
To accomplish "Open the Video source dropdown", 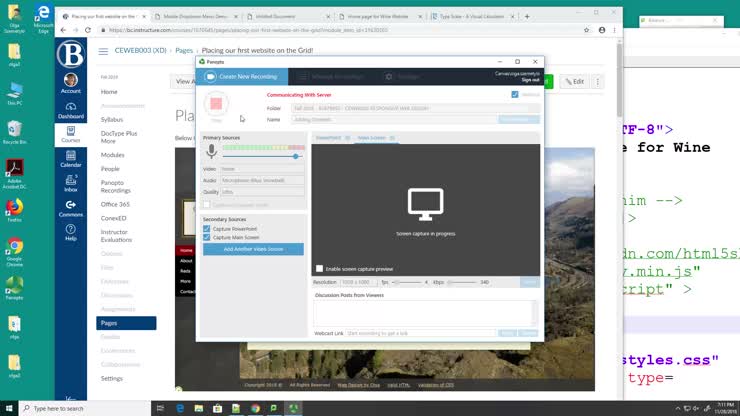I will coord(262,169).
